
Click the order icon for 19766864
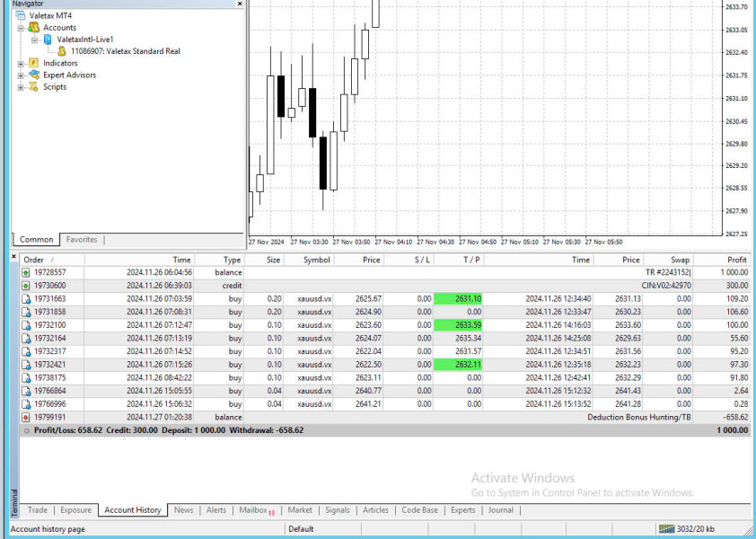(x=26, y=391)
